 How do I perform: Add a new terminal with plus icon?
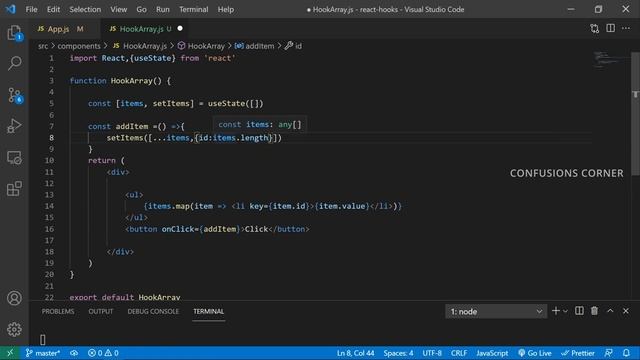click(556, 311)
